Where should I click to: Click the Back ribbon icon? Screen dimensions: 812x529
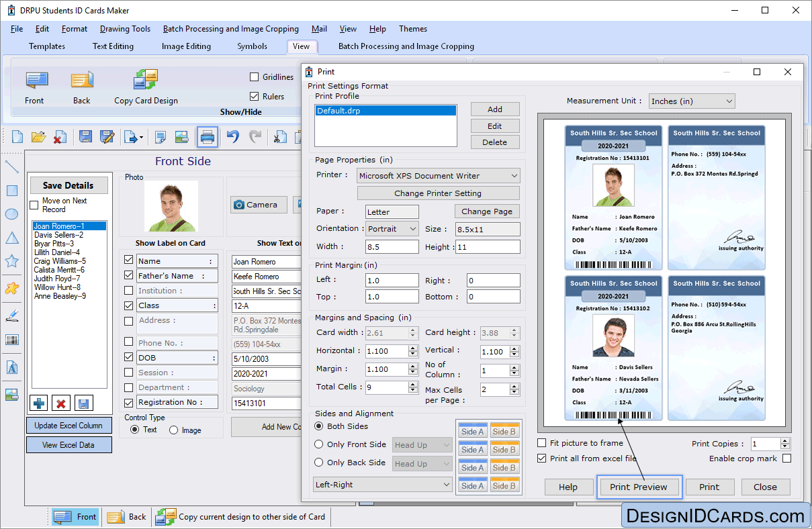click(x=82, y=80)
